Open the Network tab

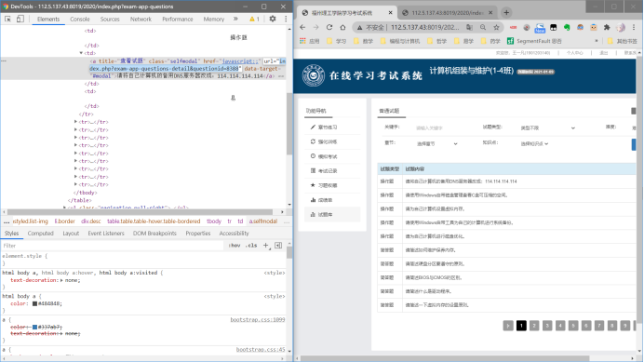[141, 19]
